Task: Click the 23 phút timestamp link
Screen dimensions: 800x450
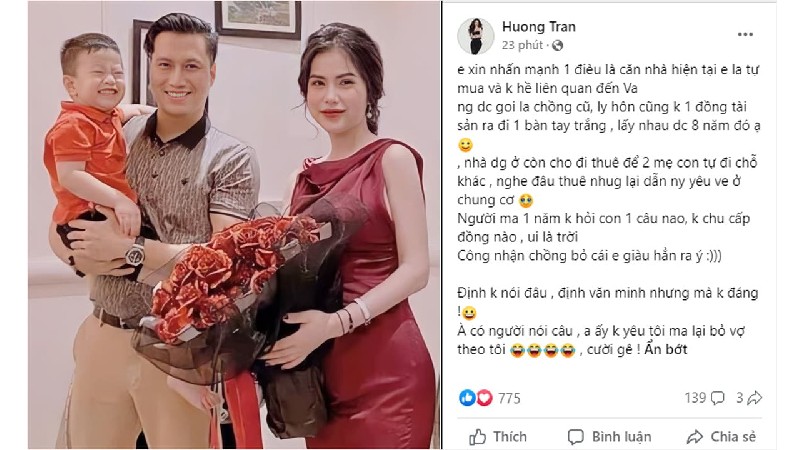Action: point(522,45)
